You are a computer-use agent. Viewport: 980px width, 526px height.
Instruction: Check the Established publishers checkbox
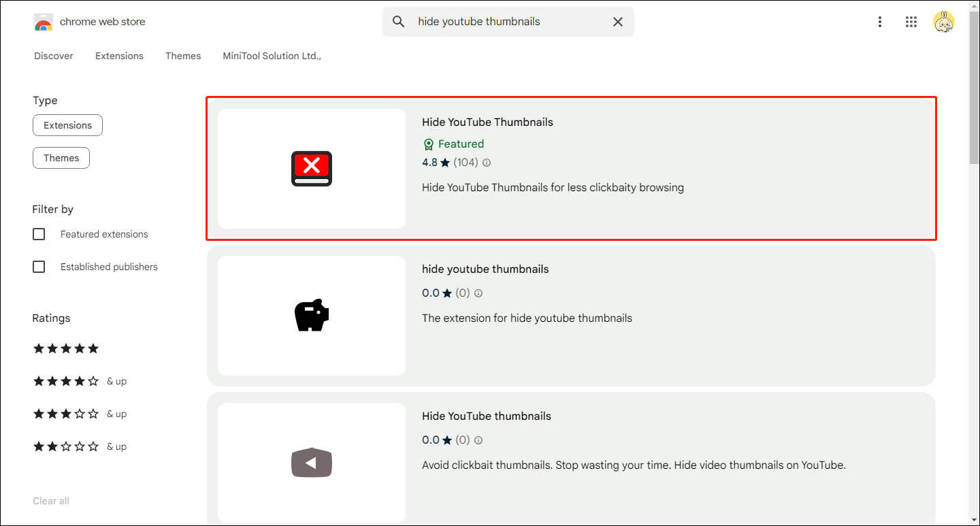click(39, 267)
